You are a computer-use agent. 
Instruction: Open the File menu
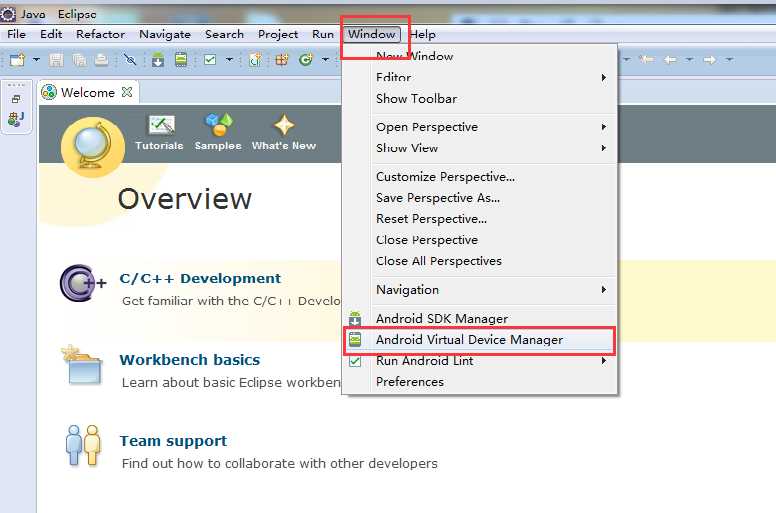(x=16, y=34)
